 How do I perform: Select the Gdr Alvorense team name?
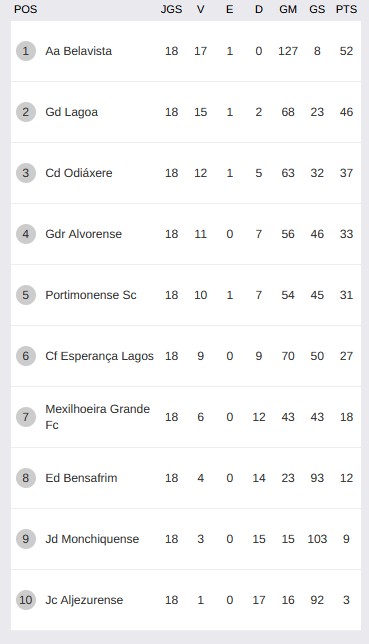point(83,234)
